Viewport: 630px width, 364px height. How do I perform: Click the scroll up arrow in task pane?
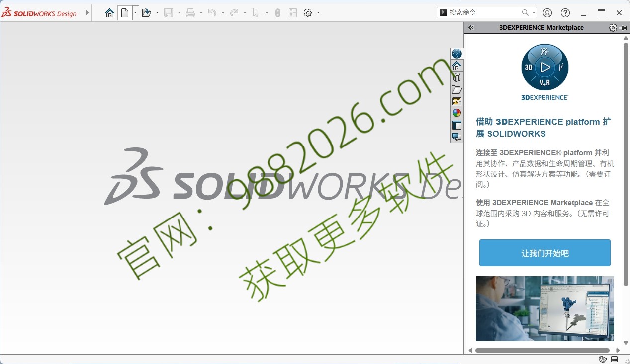(x=626, y=38)
